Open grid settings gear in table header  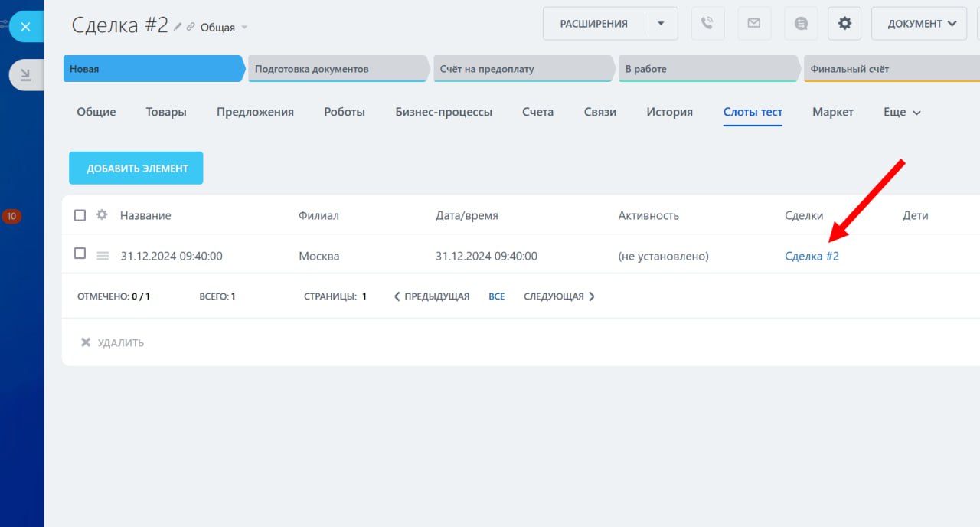tap(102, 215)
